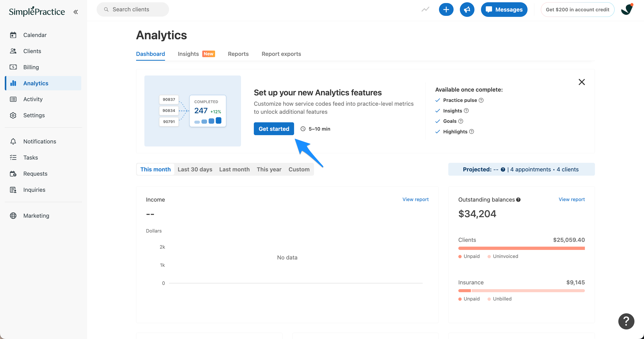Show Insights info tooltip icon in checklist
Screen dimensions: 644x339
point(466,111)
